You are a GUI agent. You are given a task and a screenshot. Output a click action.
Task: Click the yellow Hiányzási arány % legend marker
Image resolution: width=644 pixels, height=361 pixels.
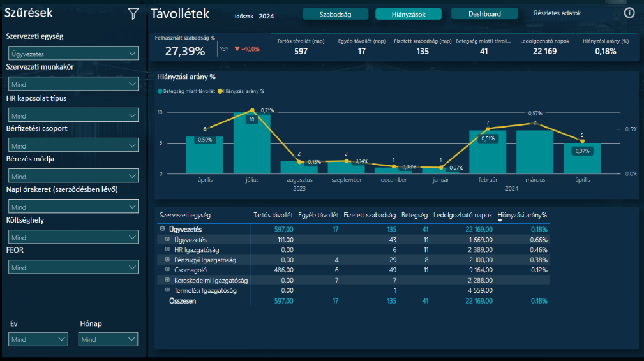pyautogui.click(x=221, y=92)
